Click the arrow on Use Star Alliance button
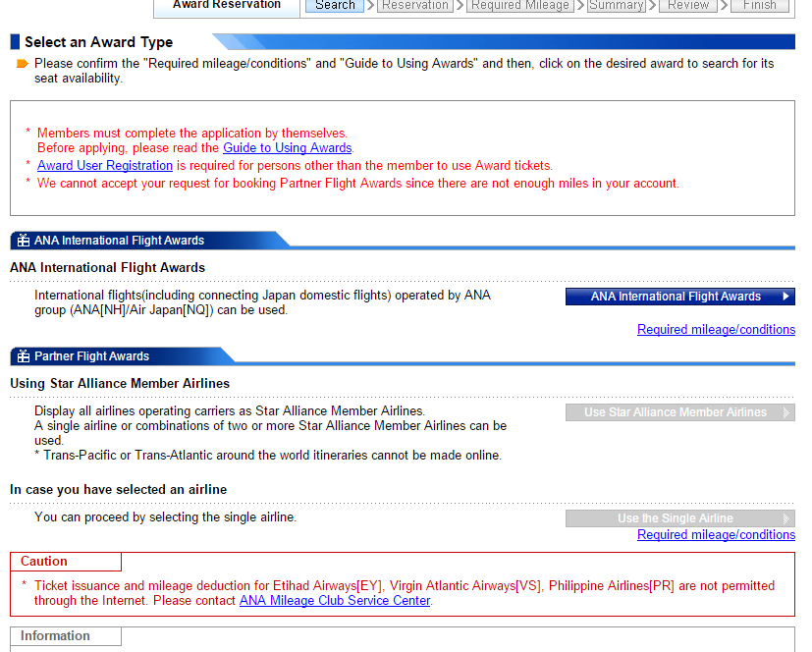This screenshot has width=812, height=652. 785,412
